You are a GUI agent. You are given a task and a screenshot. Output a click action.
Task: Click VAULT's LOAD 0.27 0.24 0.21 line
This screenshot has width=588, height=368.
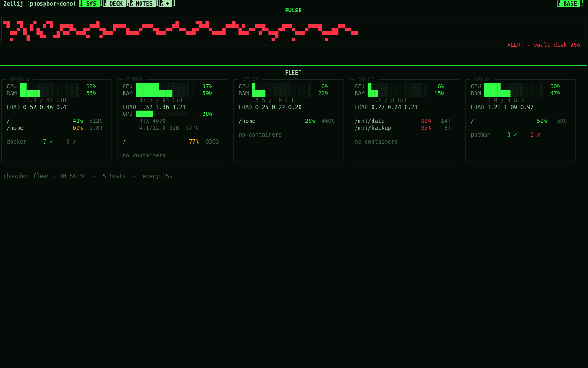[x=386, y=107]
